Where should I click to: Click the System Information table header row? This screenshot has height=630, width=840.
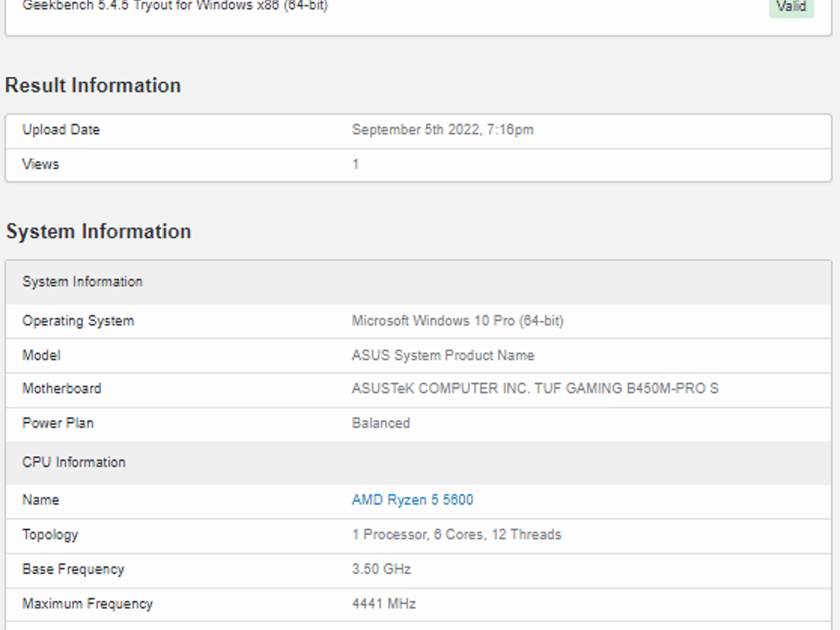tap(418, 282)
